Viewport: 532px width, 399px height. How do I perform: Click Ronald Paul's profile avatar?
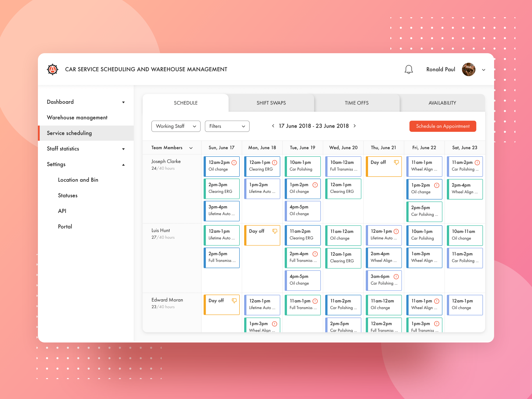click(x=468, y=69)
